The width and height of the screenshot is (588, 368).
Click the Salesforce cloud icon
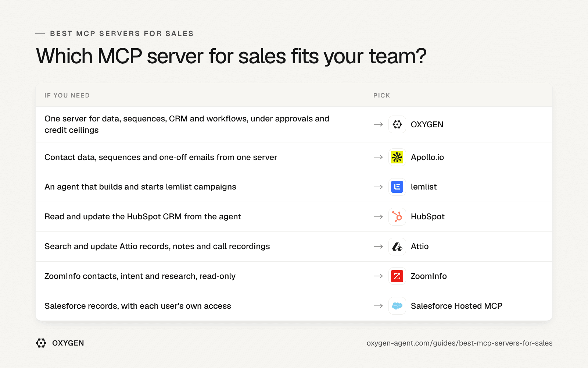(397, 306)
